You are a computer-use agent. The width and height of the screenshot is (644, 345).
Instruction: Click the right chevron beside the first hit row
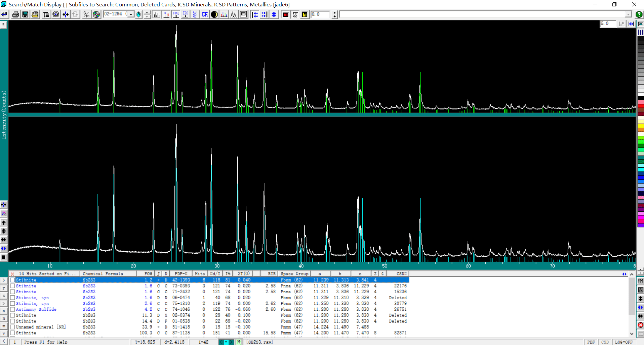pos(4,280)
